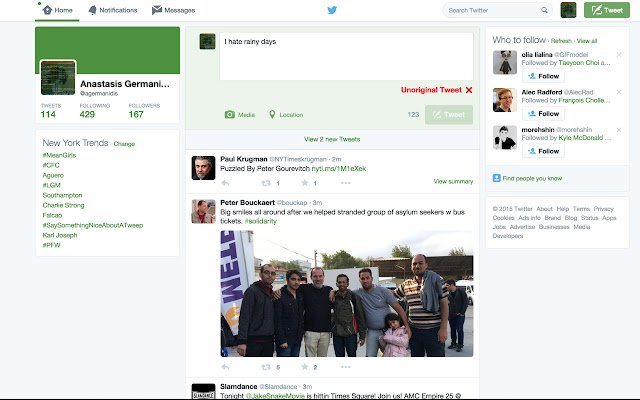Click Paul Krugman's avatar

[203, 168]
